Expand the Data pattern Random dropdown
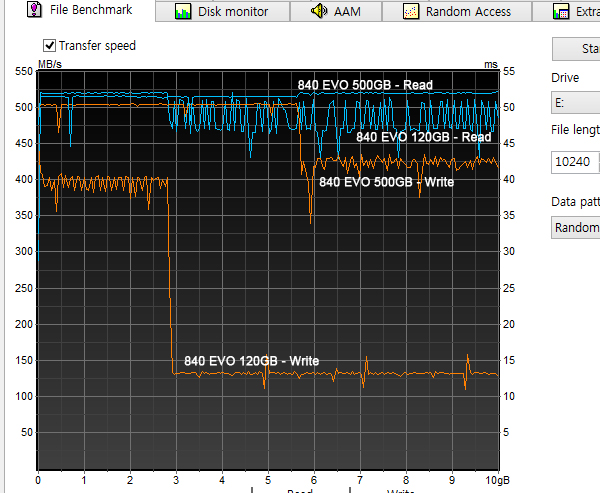Screen dimensions: 600x493 coord(575,228)
